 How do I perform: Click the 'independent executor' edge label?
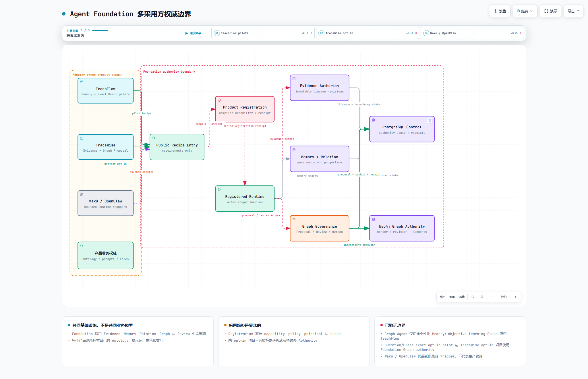tap(359, 245)
